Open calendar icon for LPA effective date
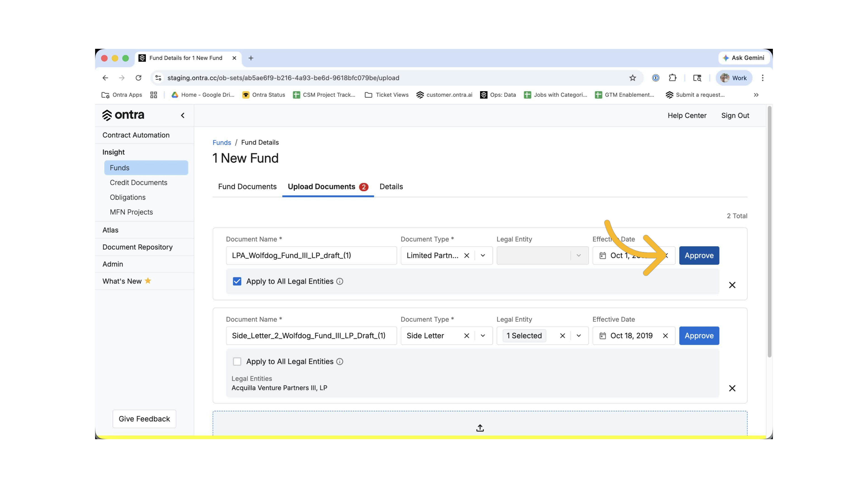This screenshot has width=868, height=488. (603, 256)
